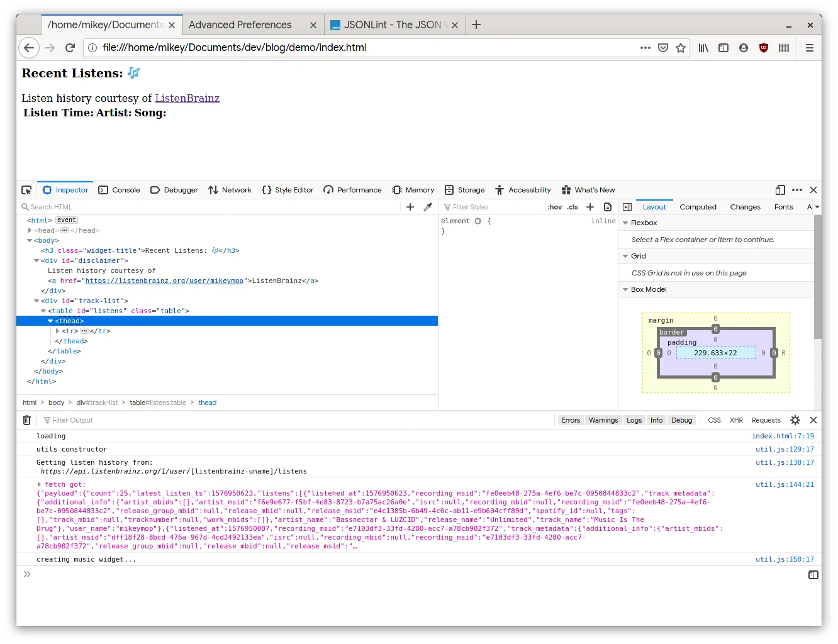Open source location util.js:129:17

click(x=785, y=449)
